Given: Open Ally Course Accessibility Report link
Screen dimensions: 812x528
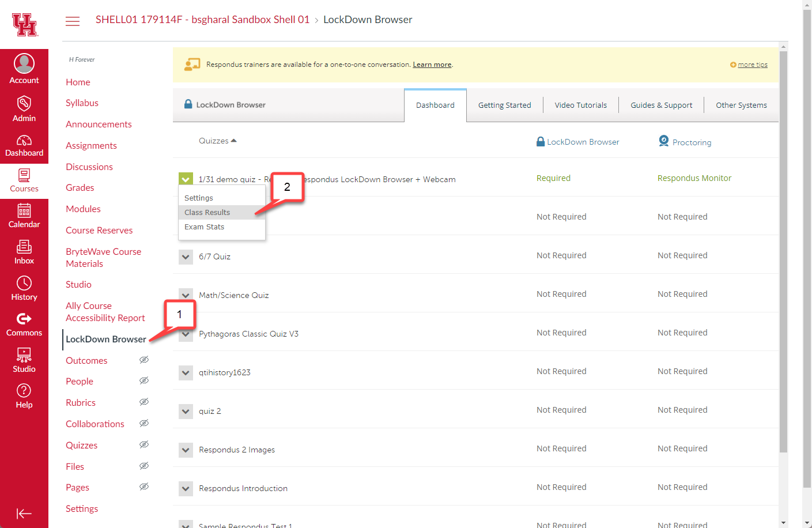Looking at the screenshot, I should [105, 312].
